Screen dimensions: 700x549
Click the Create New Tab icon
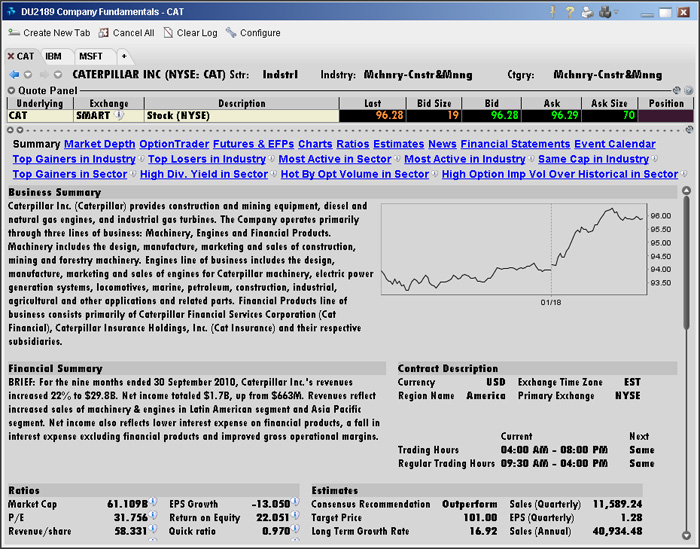tap(14, 33)
